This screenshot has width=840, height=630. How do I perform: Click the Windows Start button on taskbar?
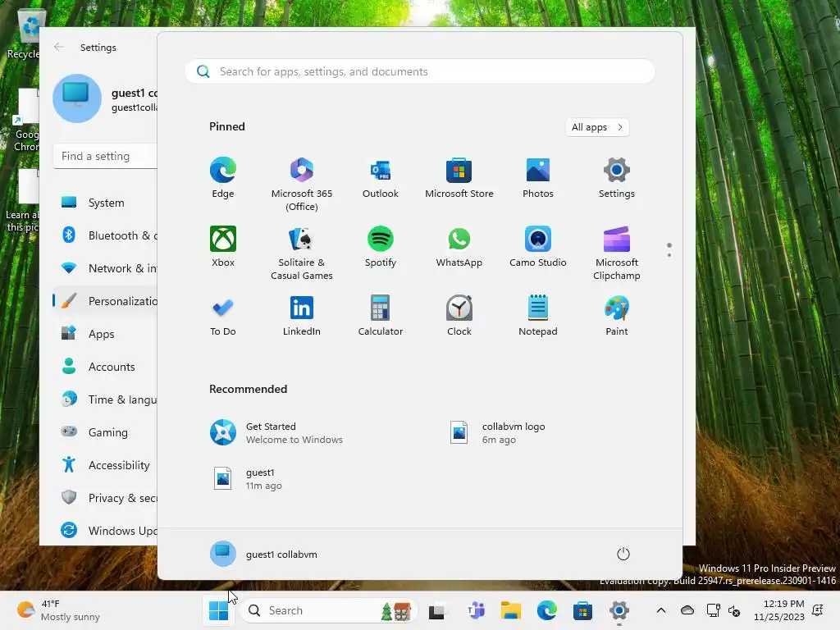(218, 610)
